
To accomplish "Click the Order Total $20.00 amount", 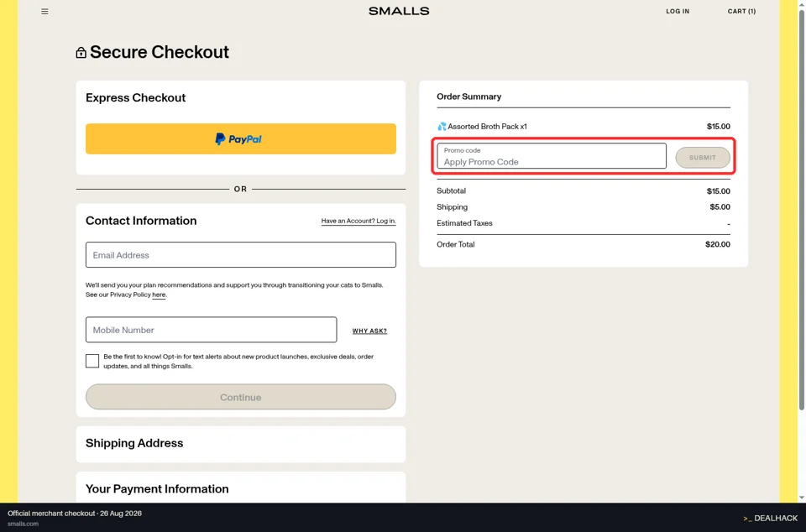I will [x=718, y=244].
